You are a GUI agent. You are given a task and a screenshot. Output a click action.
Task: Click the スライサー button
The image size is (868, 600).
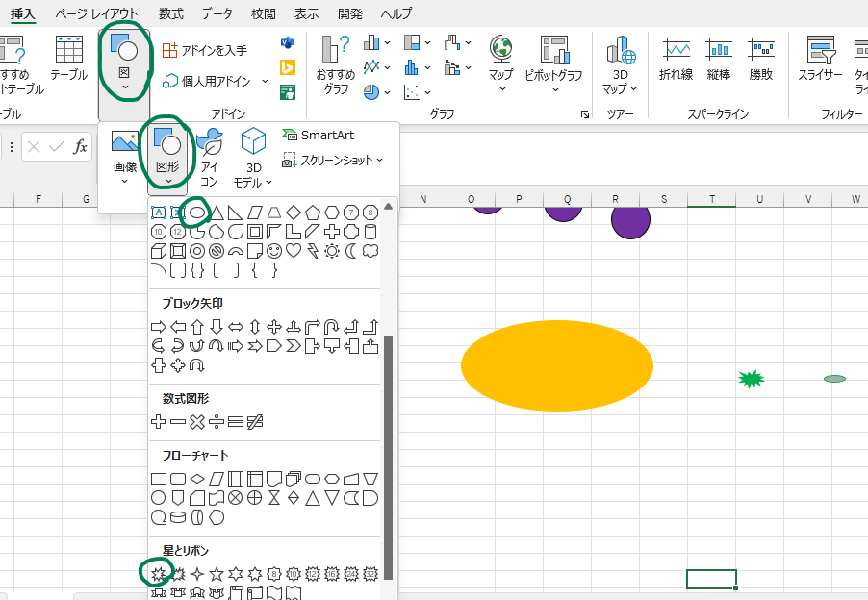click(x=821, y=59)
